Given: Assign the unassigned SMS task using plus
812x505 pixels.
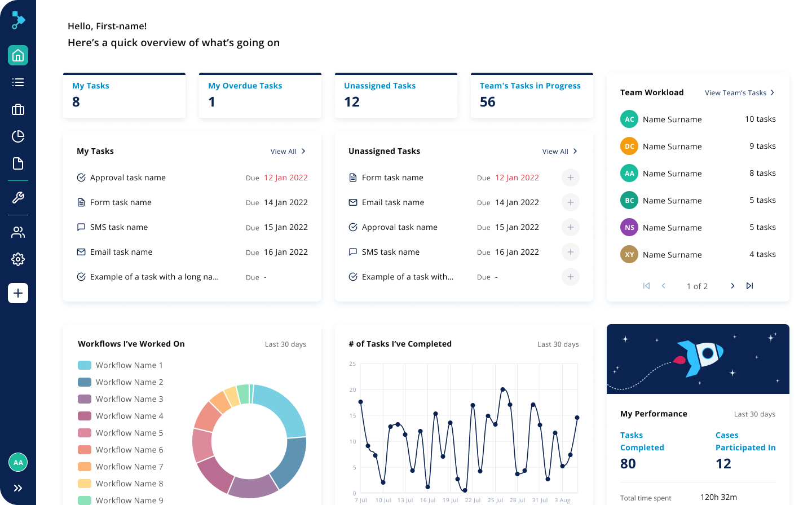Looking at the screenshot, I should point(570,252).
